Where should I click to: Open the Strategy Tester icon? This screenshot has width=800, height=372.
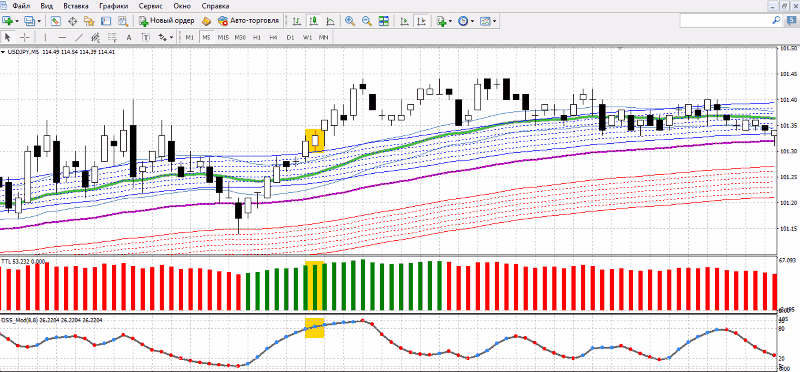coord(123,21)
